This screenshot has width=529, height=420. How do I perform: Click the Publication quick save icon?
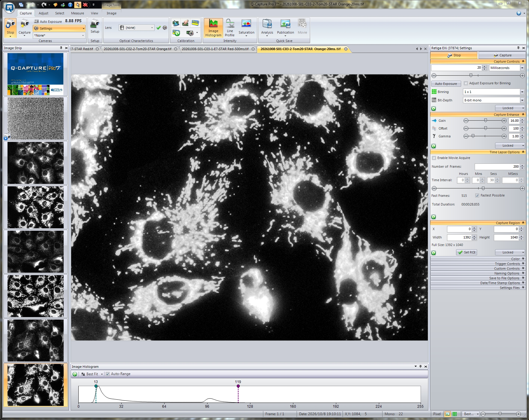tap(286, 28)
